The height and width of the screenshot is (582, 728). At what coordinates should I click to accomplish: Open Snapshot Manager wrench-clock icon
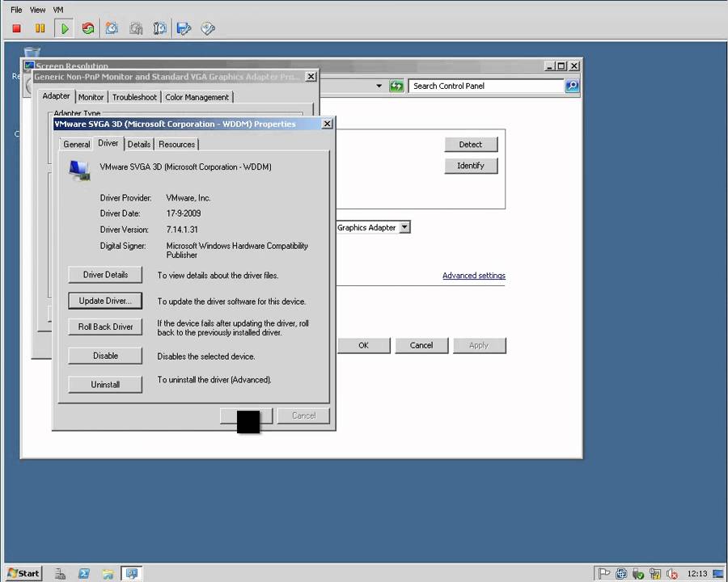pyautogui.click(x=159, y=28)
